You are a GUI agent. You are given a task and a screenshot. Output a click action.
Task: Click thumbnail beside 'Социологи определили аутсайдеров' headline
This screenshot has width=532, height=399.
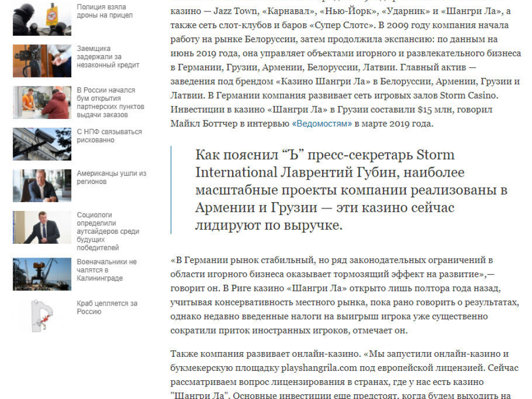pos(42,227)
